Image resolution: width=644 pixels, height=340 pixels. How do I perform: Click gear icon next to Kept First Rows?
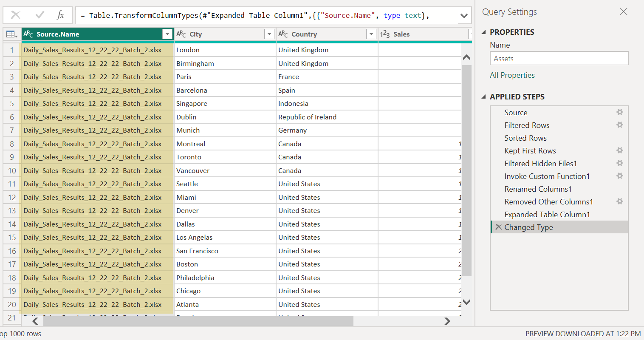(x=620, y=150)
